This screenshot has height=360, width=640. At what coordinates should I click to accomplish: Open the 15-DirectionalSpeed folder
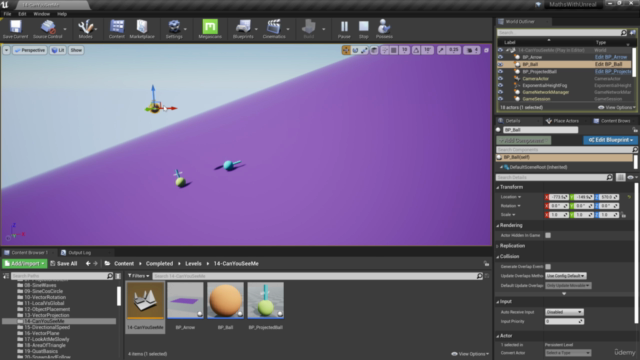47,327
